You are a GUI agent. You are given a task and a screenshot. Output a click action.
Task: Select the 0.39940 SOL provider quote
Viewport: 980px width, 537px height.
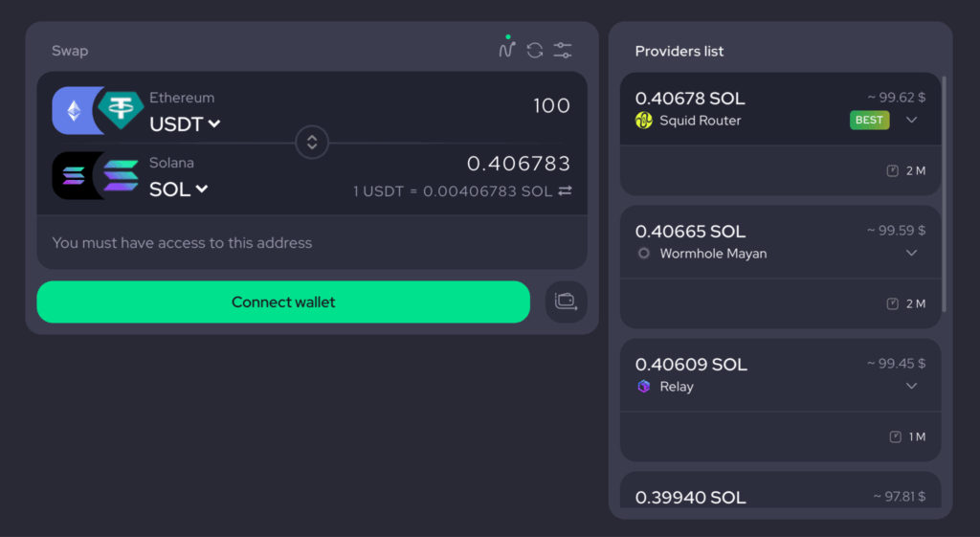[690, 498]
